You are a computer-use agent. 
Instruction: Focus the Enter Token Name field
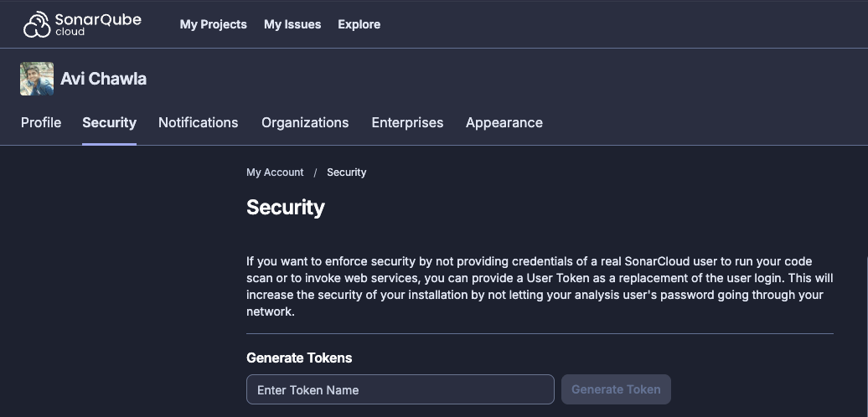[x=400, y=389]
